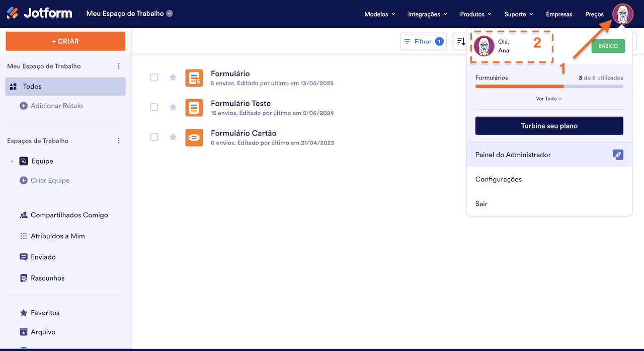The width and height of the screenshot is (644, 351).
Task: Check the checkbox next to Formulário Teste
Action: (154, 107)
